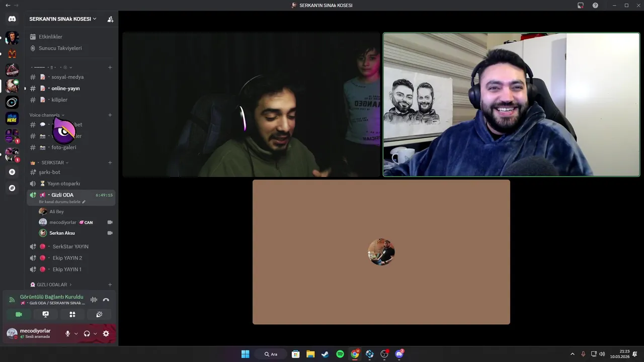Create channel in Voice channels category
This screenshot has width=644, height=362.
click(x=110, y=115)
